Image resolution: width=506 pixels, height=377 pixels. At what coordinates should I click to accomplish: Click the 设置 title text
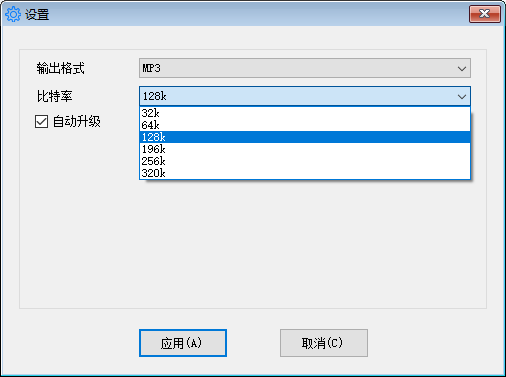click(x=37, y=15)
